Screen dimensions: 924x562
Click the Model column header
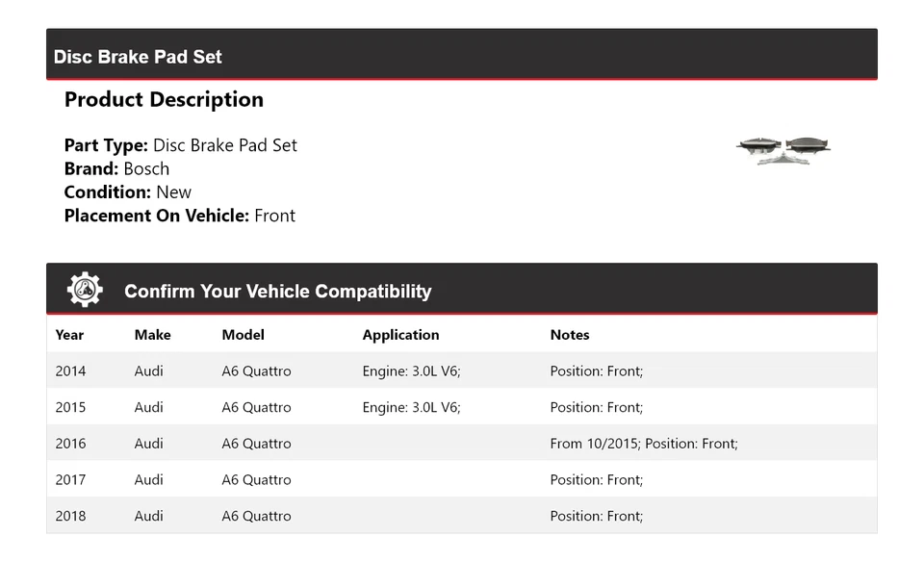[x=243, y=335]
